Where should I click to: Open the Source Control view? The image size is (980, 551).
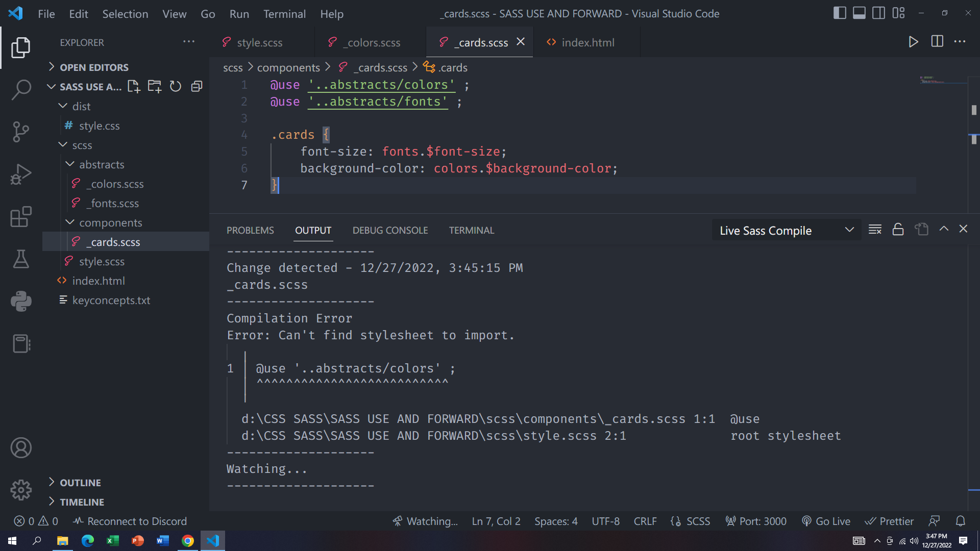click(21, 132)
